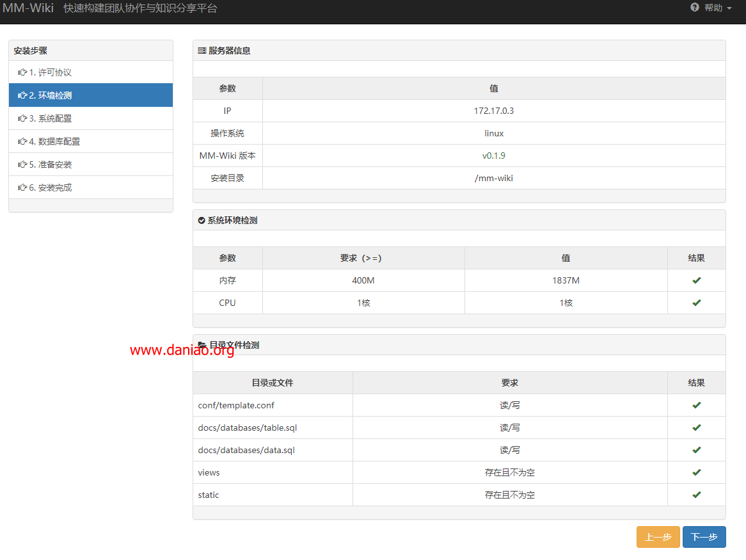Click the checkmark for conf/template.conf

click(697, 405)
